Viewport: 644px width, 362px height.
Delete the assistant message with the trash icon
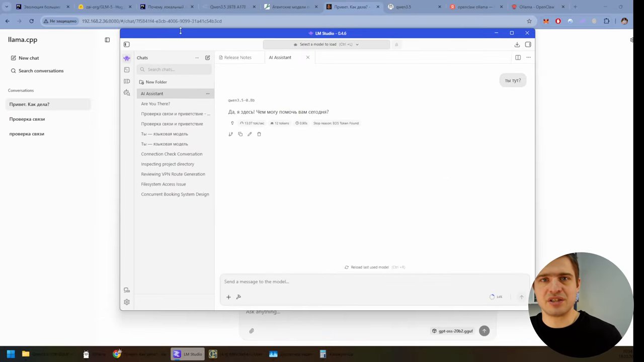click(x=259, y=134)
